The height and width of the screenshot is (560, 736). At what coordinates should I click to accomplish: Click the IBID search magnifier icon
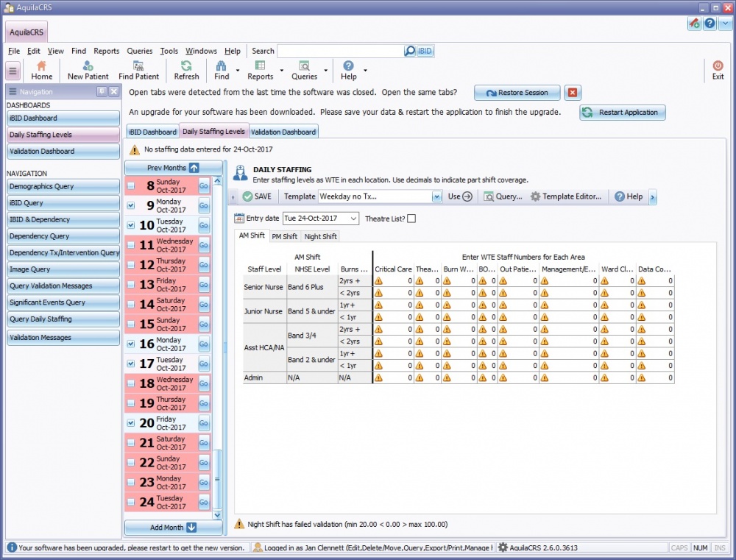pos(410,52)
